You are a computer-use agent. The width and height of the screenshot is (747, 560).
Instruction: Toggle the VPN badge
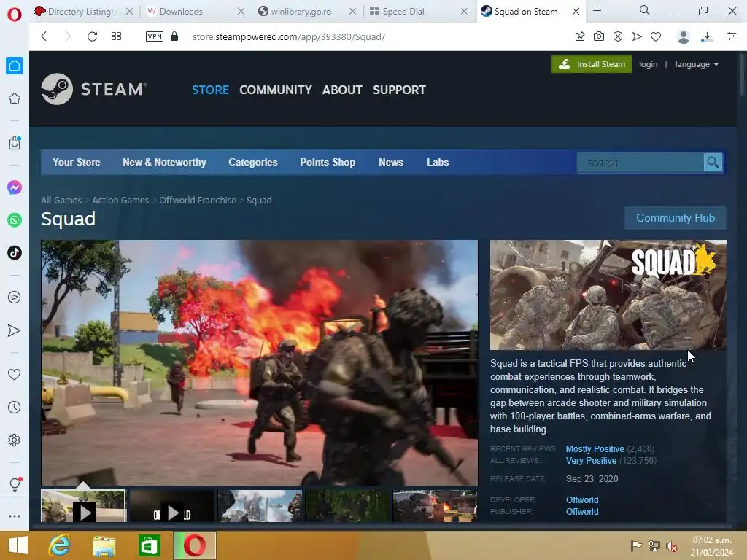[155, 36]
